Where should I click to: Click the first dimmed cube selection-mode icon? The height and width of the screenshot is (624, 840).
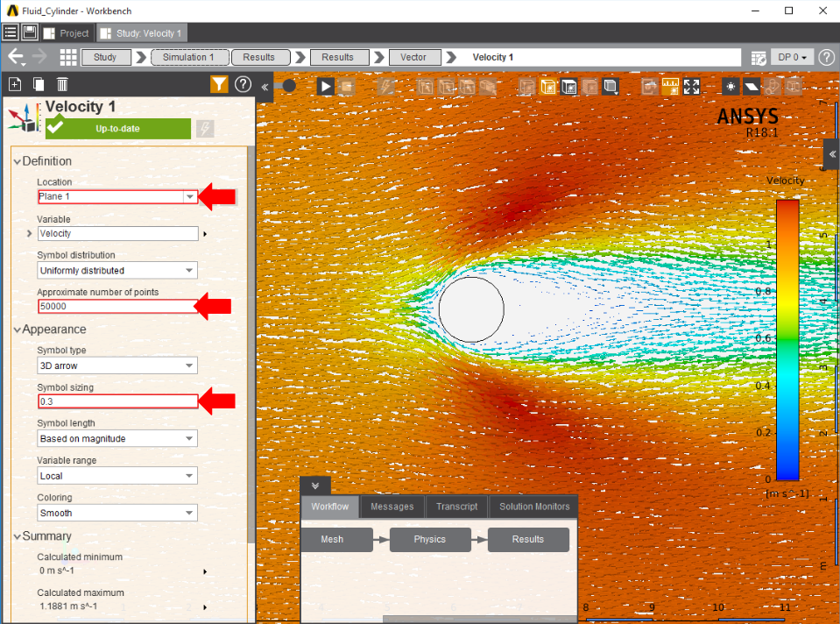pyautogui.click(x=426, y=86)
